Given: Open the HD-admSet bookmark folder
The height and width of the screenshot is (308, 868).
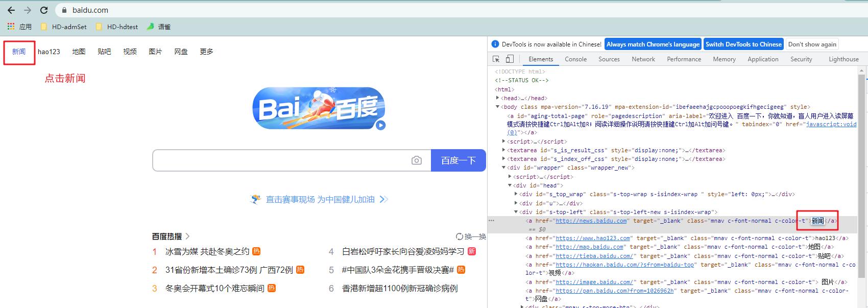Looking at the screenshot, I should (x=63, y=27).
